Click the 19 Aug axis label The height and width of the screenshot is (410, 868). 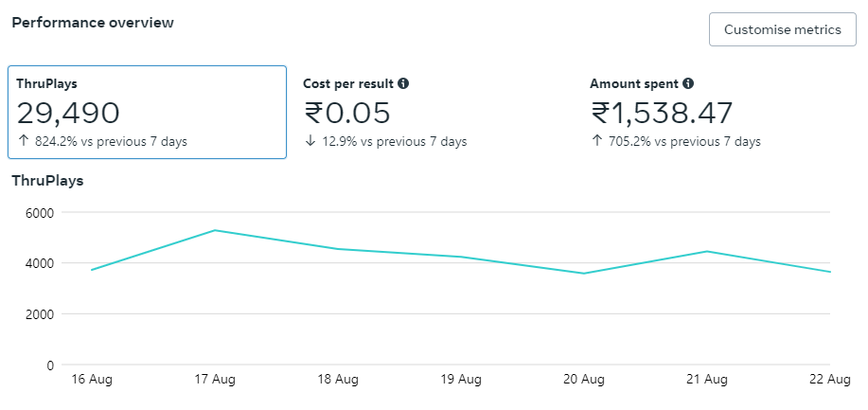(461, 380)
